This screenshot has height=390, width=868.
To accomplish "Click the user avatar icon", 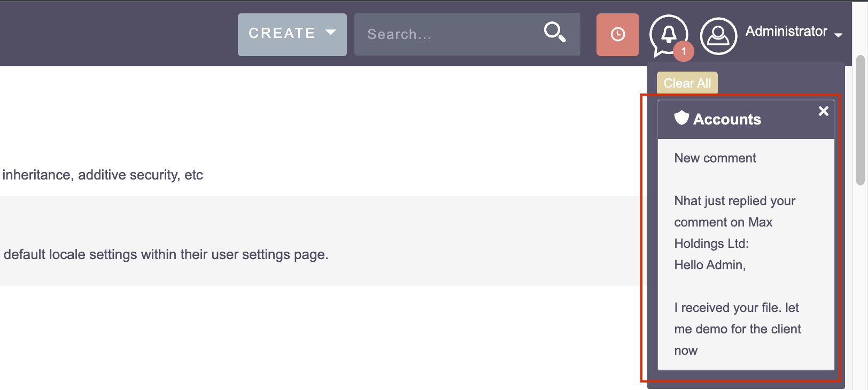I will pyautogui.click(x=718, y=36).
